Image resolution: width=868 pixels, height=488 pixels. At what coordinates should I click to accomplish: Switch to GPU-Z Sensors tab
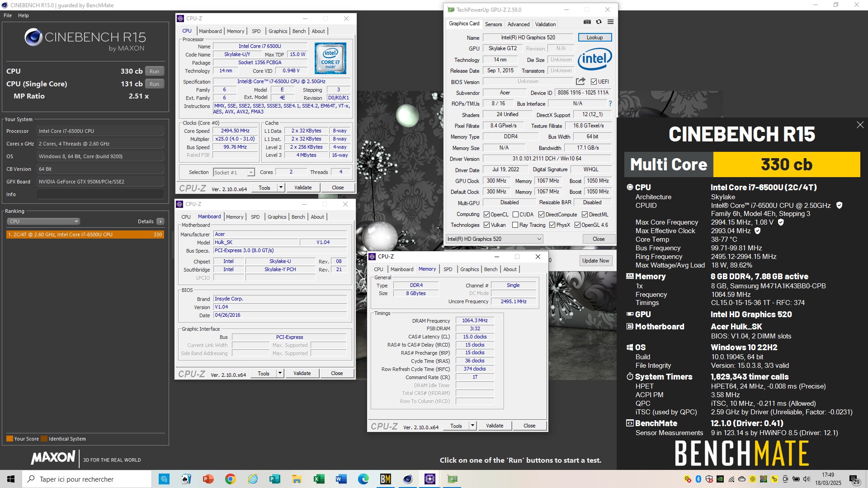tap(493, 24)
